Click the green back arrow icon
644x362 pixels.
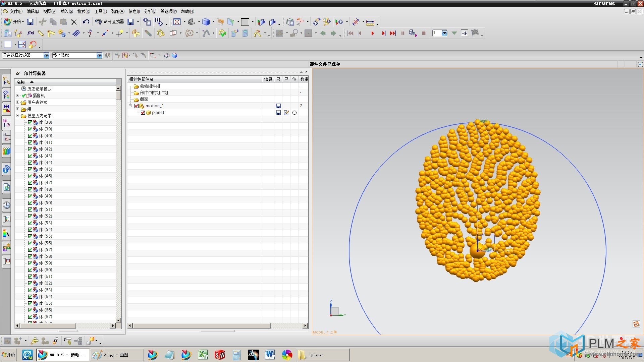[323, 33]
